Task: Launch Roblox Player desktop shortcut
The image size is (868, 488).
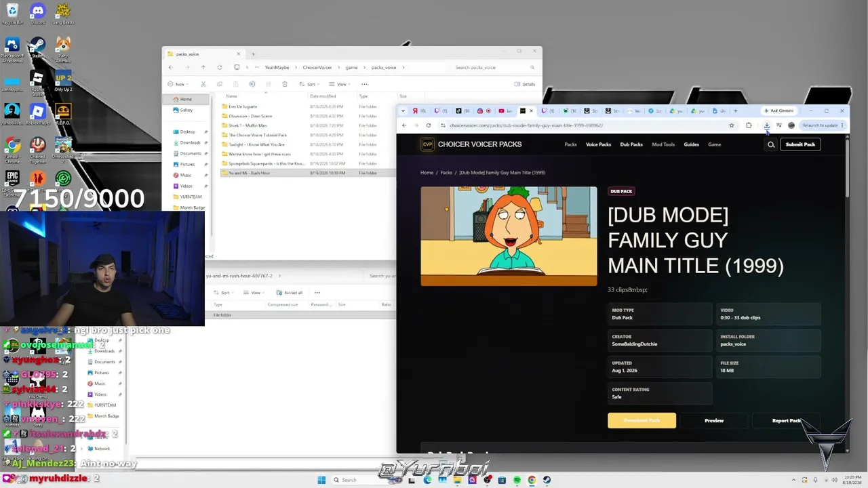Action: (x=37, y=114)
